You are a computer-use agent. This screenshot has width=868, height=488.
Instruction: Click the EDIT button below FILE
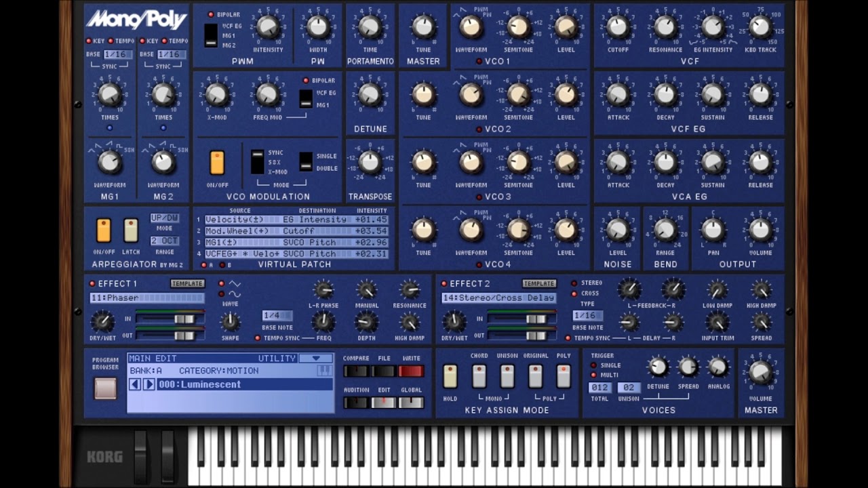[x=384, y=403]
